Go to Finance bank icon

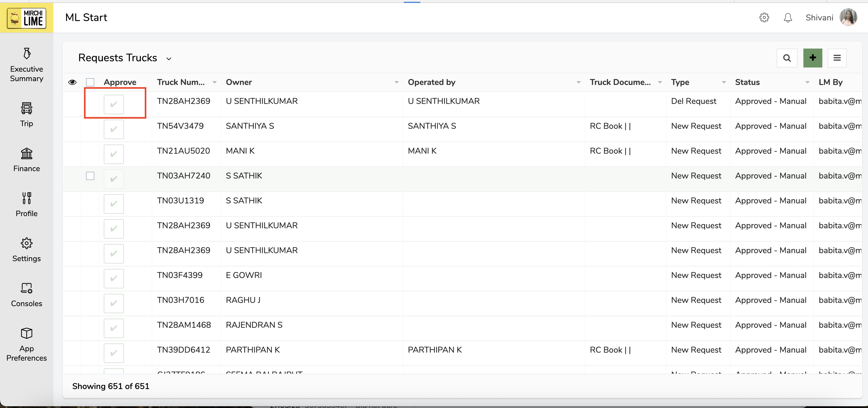[27, 153]
